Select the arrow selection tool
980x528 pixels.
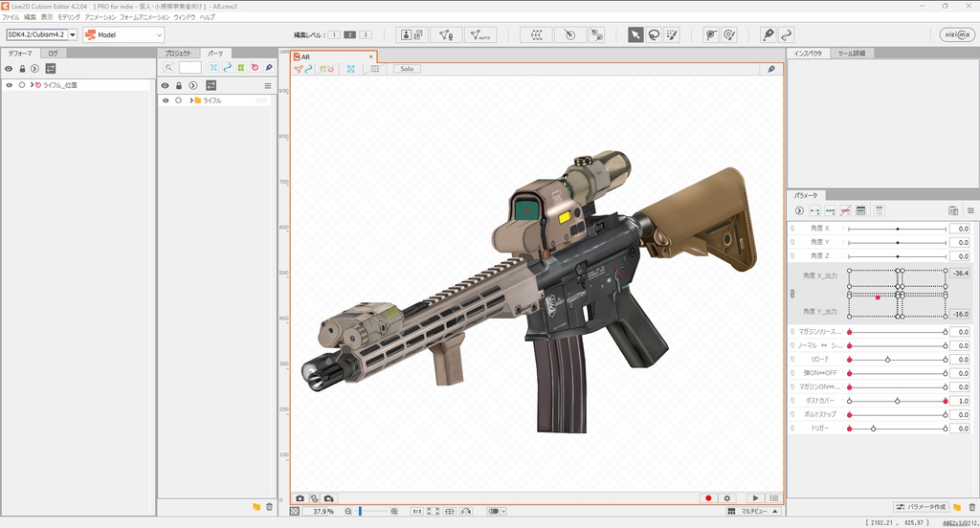[x=635, y=34]
